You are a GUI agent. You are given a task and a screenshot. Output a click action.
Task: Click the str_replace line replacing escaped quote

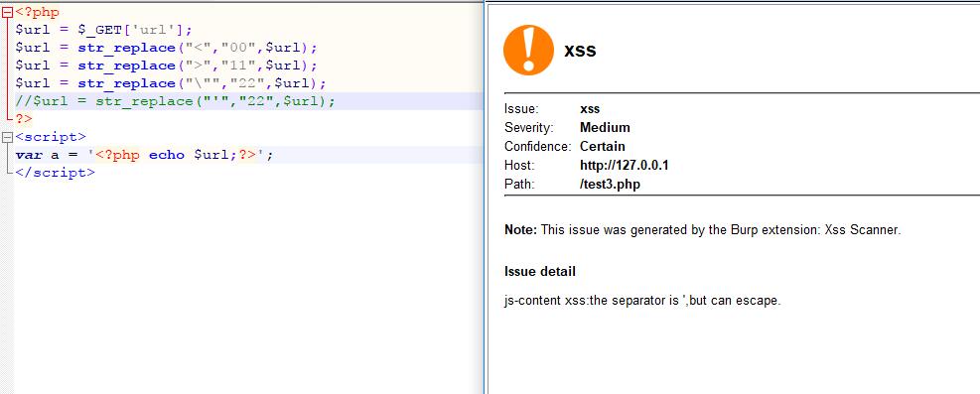(171, 83)
